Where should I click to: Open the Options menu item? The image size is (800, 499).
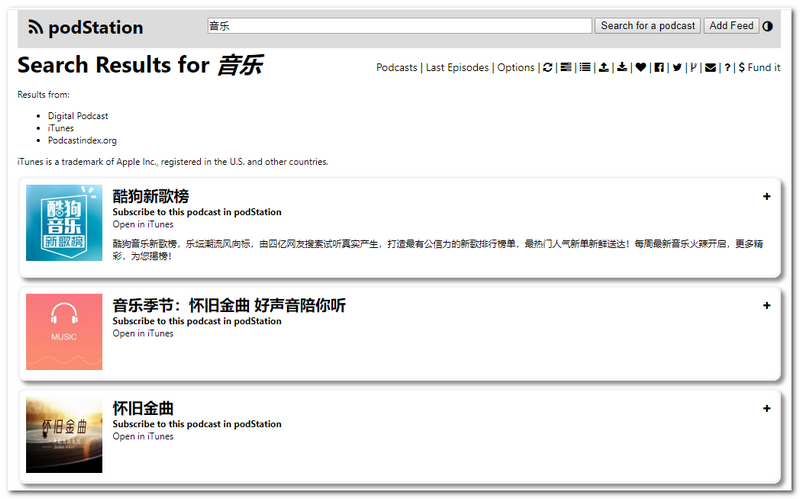click(516, 68)
